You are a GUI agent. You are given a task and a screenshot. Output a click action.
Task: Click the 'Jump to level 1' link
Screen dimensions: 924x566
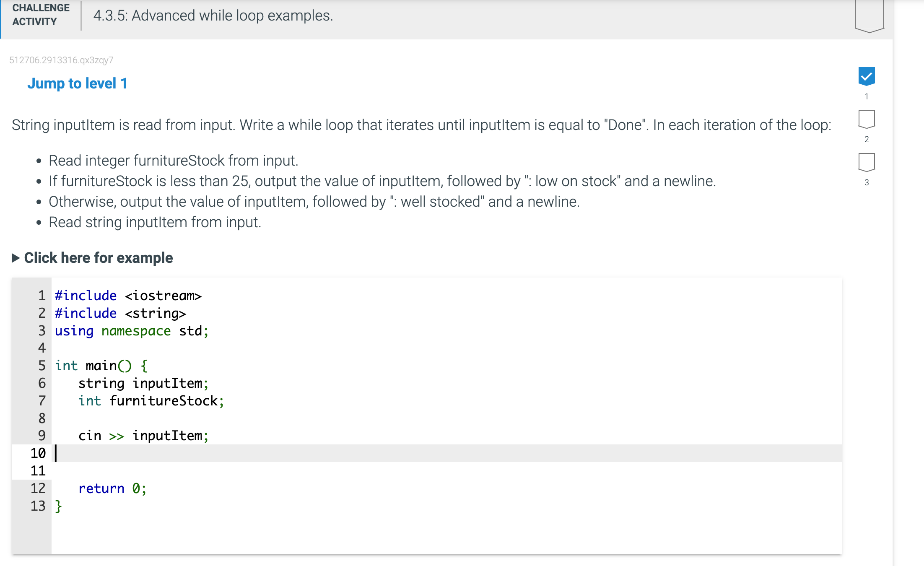[77, 83]
